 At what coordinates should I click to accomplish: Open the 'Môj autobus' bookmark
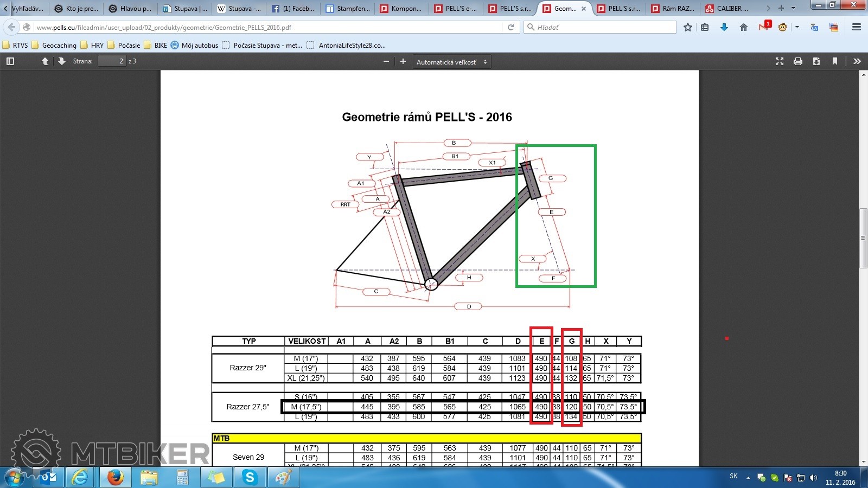[194, 46]
